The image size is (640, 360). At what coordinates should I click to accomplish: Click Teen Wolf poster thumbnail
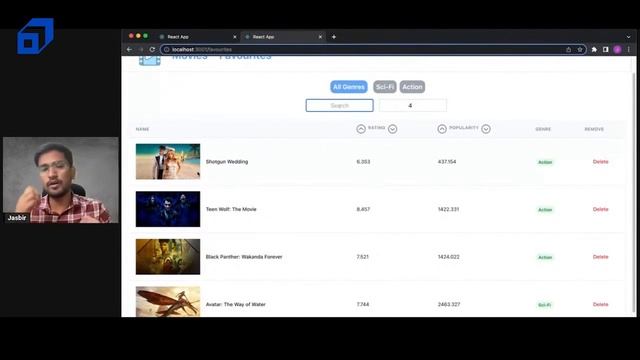coord(168,209)
